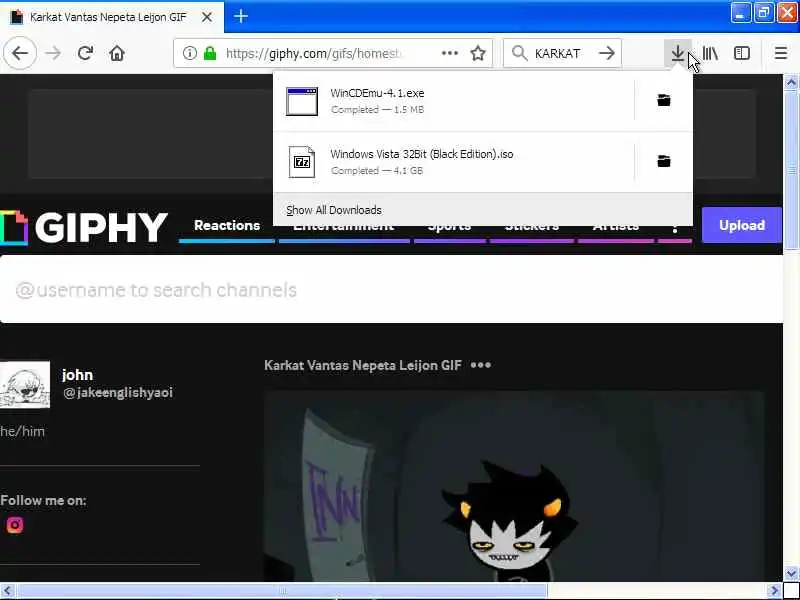
Task: Click the Karkat GIF image
Action: point(513,486)
